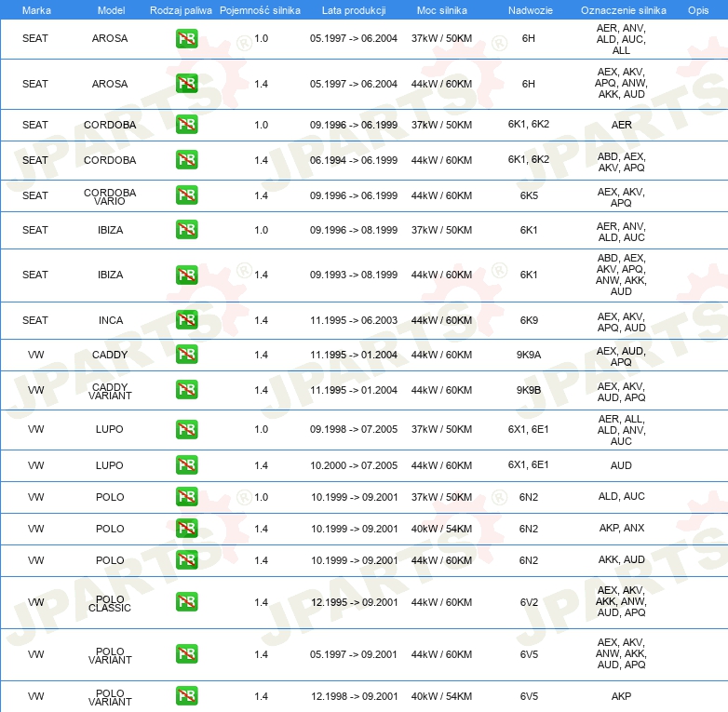728x712 pixels.
Task: Click fuel icon in CORDOBA VARIO row
Action: tap(186, 195)
